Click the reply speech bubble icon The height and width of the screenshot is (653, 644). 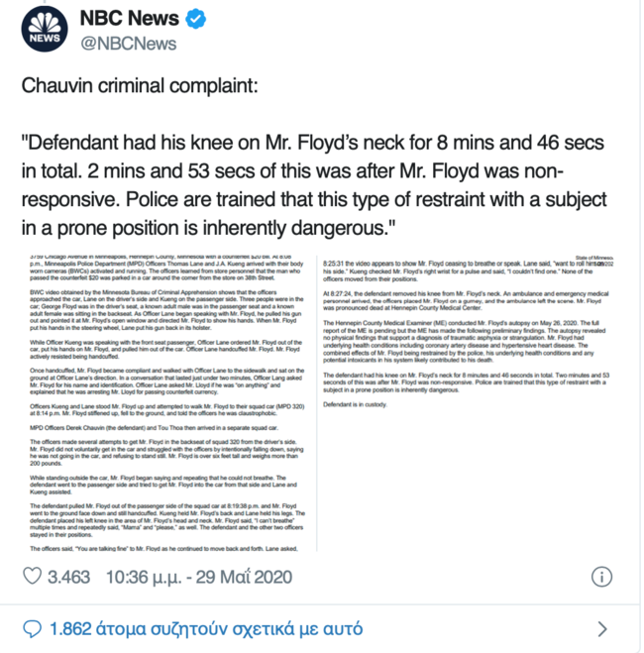pyautogui.click(x=32, y=628)
